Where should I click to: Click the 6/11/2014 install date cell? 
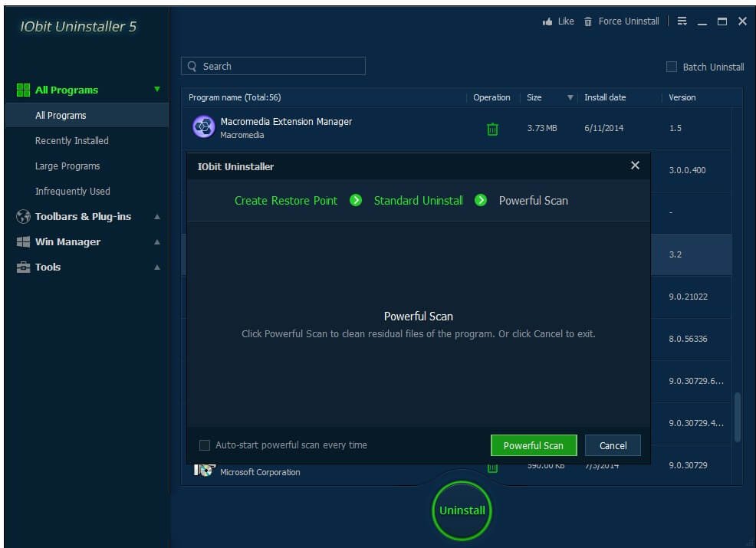[x=603, y=128]
